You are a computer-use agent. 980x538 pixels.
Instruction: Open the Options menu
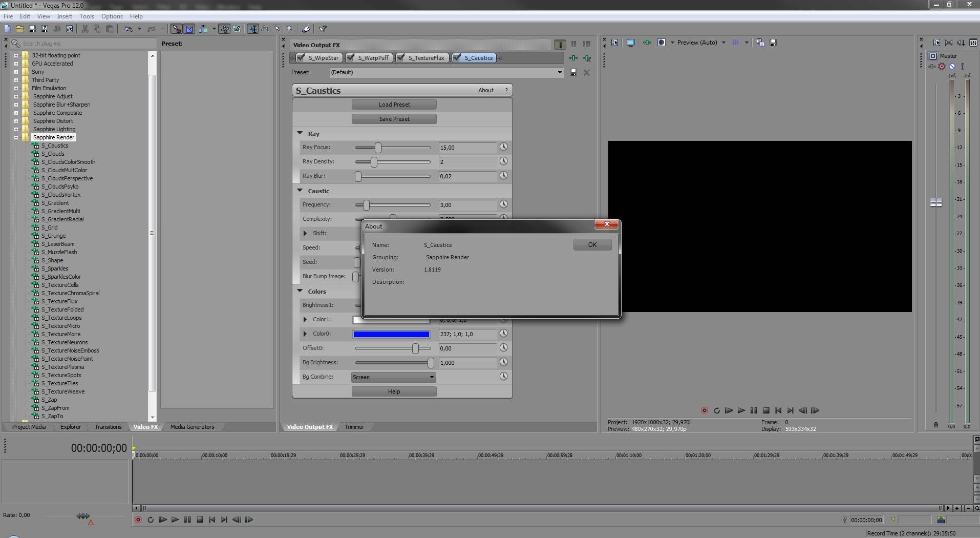pos(112,16)
